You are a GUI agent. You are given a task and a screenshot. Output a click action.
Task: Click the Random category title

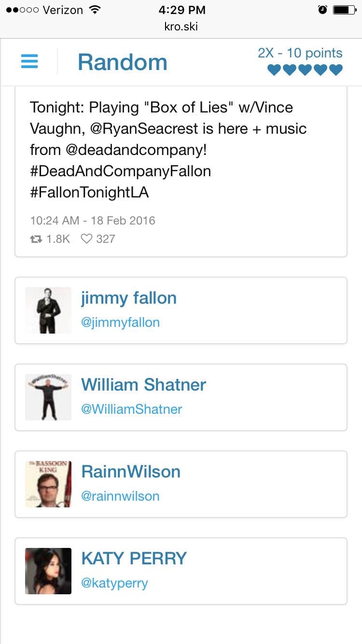click(122, 61)
